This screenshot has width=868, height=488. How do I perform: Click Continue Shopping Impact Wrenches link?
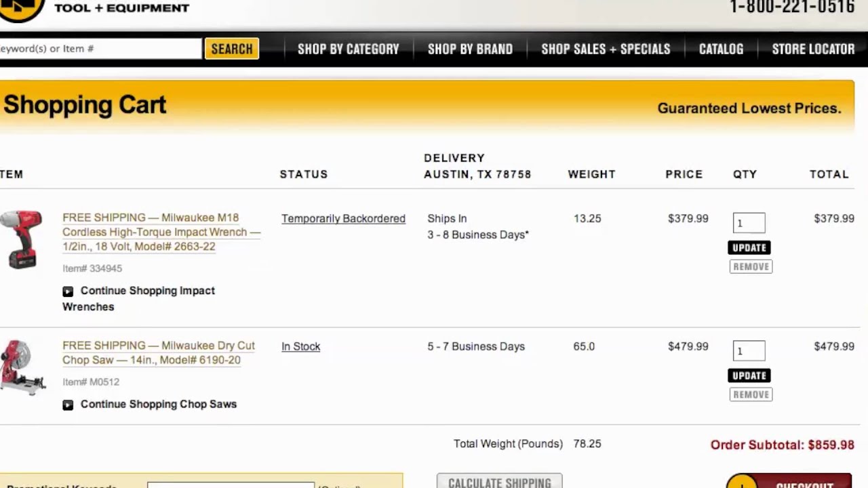pyautogui.click(x=138, y=298)
